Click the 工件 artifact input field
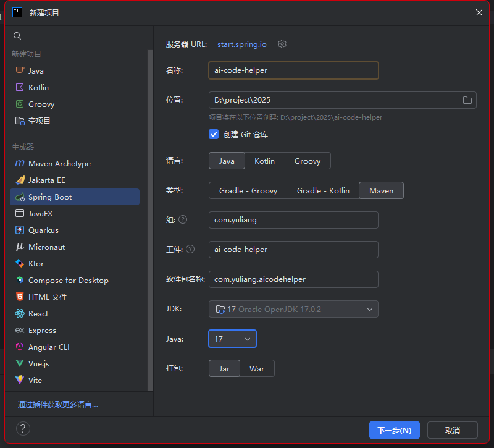The height and width of the screenshot is (448, 494). click(x=293, y=250)
